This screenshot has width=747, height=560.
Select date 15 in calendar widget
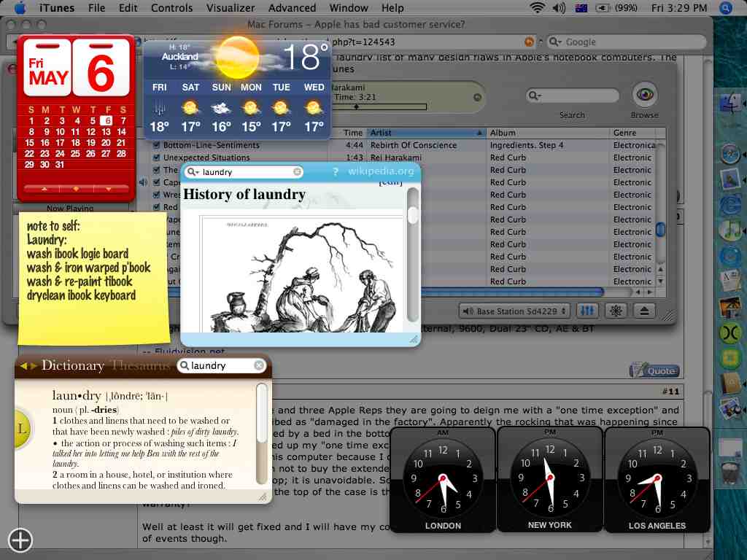tap(29, 142)
